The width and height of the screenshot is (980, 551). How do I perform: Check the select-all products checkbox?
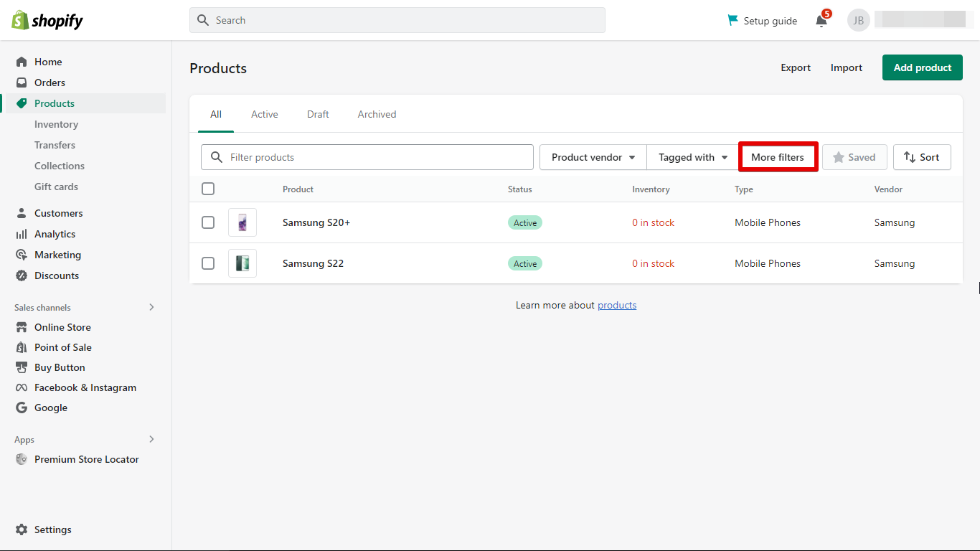pos(208,189)
